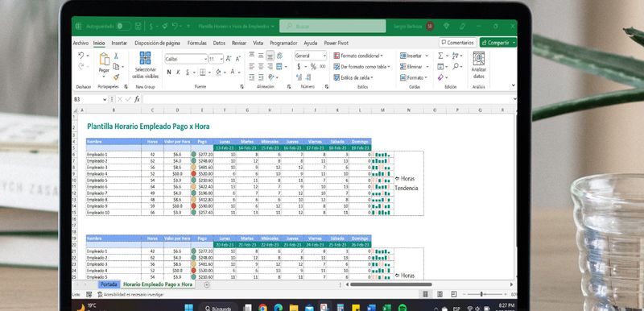Click the Buscar search box in title bar
The height and width of the screenshot is (311, 644).
(332, 26)
